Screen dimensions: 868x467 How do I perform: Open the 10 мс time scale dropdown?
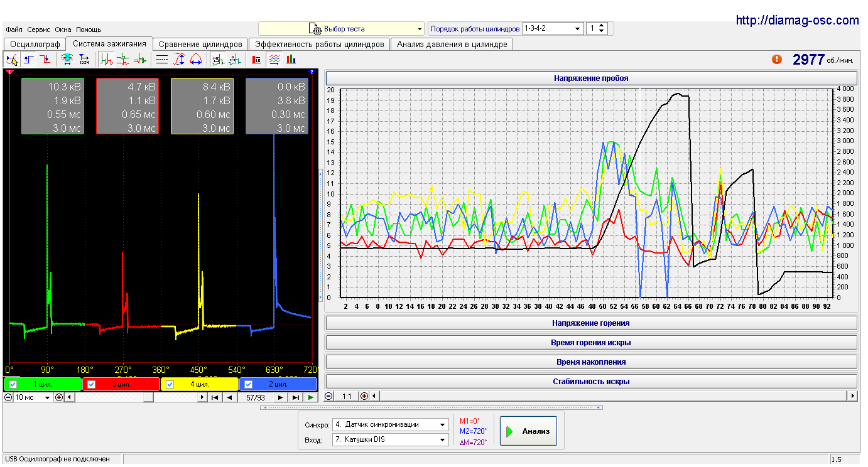32,397
